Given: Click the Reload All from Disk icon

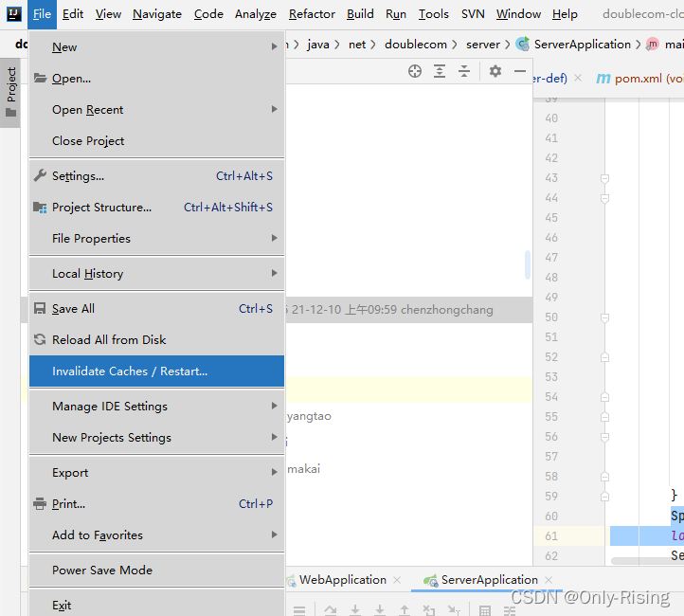Looking at the screenshot, I should pyautogui.click(x=40, y=339).
